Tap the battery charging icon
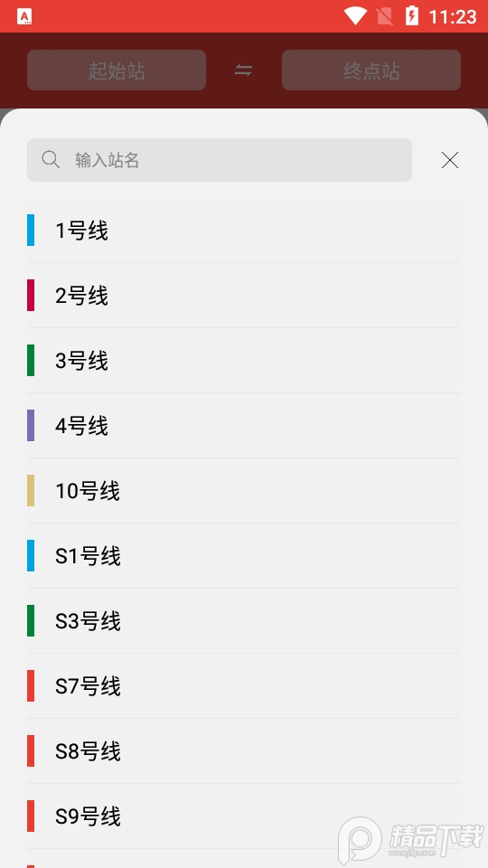The image size is (488, 868). tap(412, 15)
